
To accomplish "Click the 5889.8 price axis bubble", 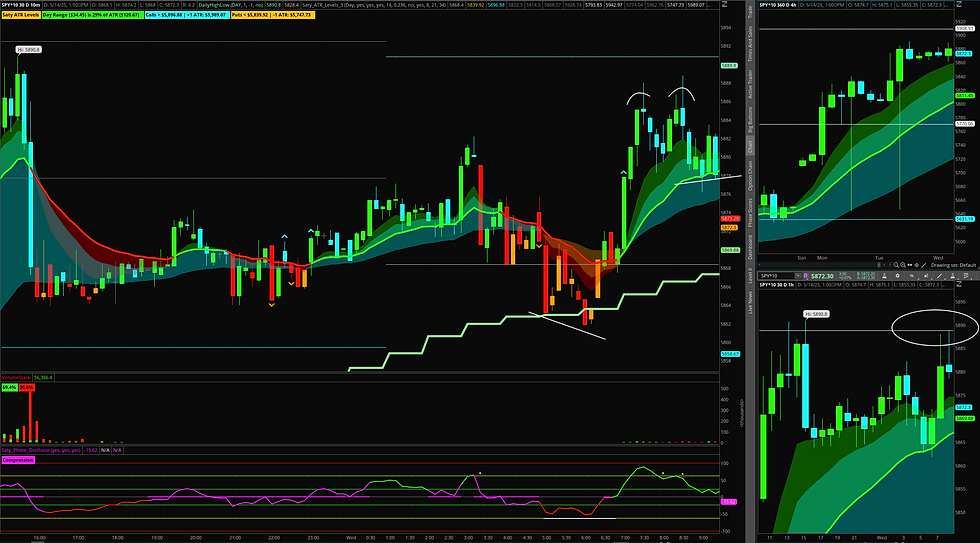I will pos(729,65).
